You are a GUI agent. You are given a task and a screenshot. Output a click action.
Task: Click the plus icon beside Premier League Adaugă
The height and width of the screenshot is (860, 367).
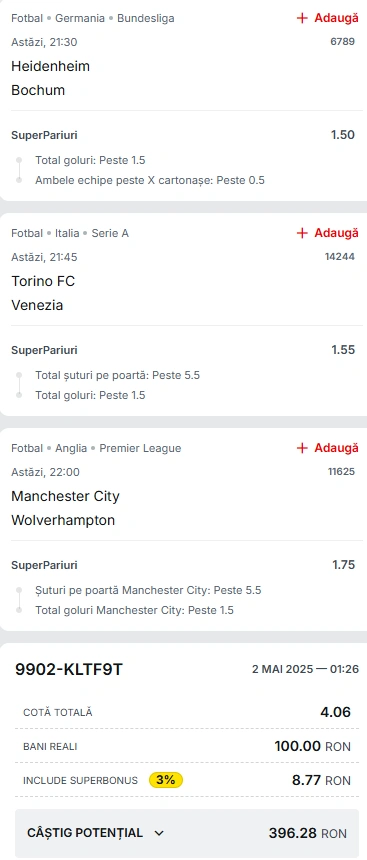pos(302,448)
